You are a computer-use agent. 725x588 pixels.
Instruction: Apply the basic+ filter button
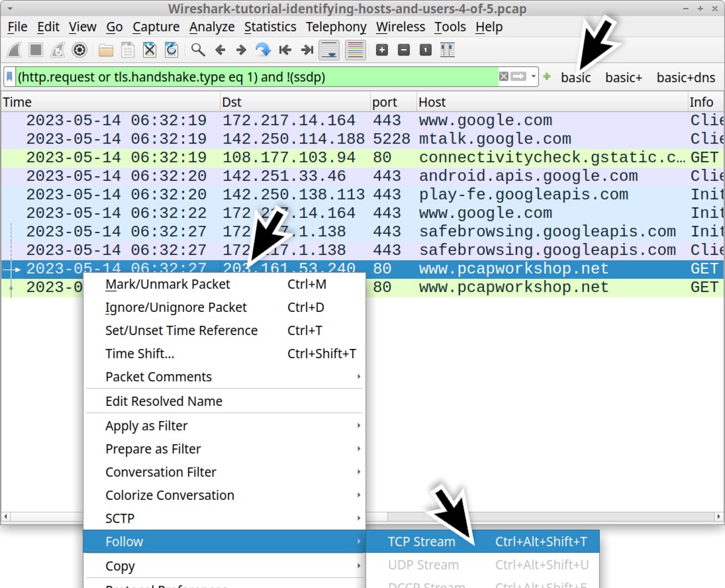pos(624,77)
